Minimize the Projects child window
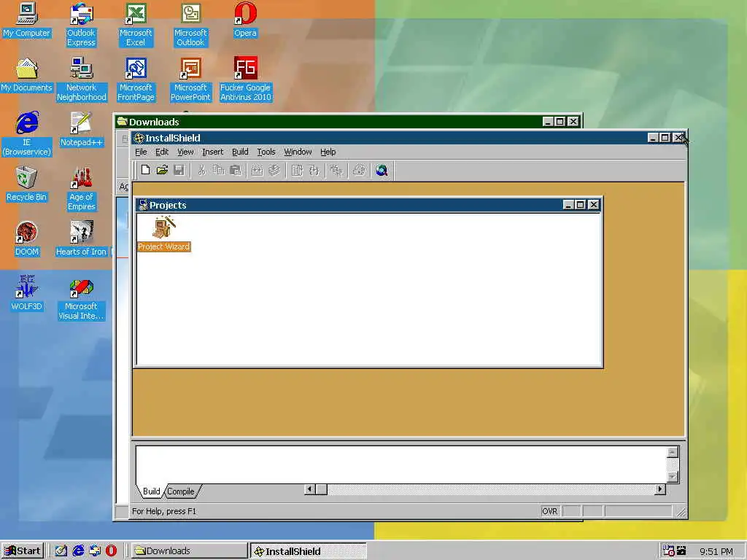747x560 pixels. click(x=568, y=205)
